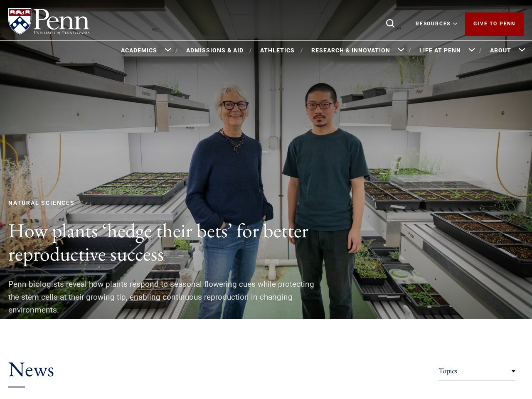The height and width of the screenshot is (399, 532).
Task: Open the Athletics menu link
Action: (277, 50)
